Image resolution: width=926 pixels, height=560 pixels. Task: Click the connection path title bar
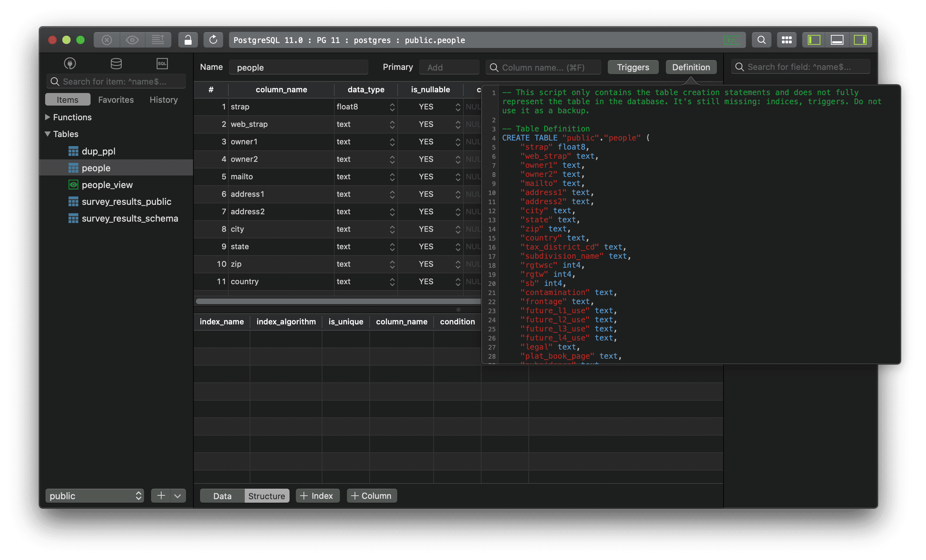[x=487, y=40]
